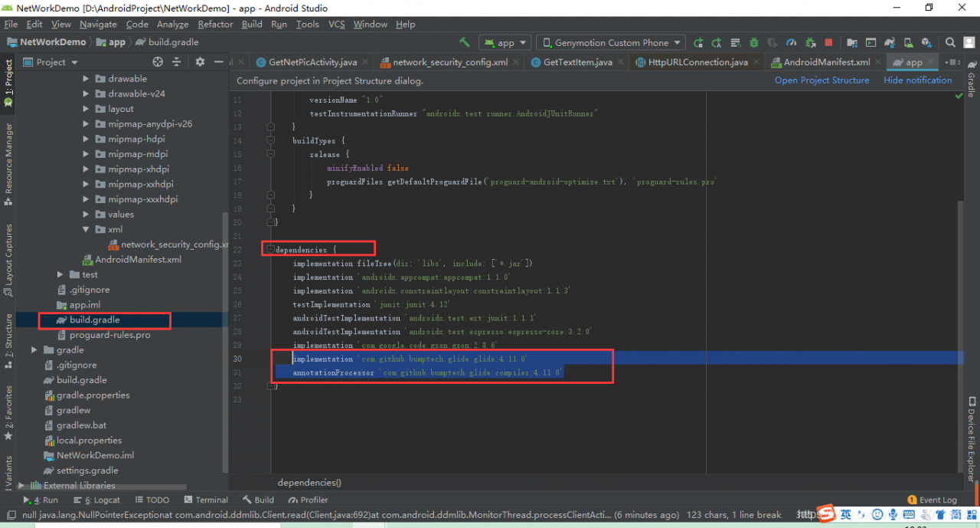980x528 pixels.
Task: Open the run configuration 'app' dropdown
Action: click(506, 43)
